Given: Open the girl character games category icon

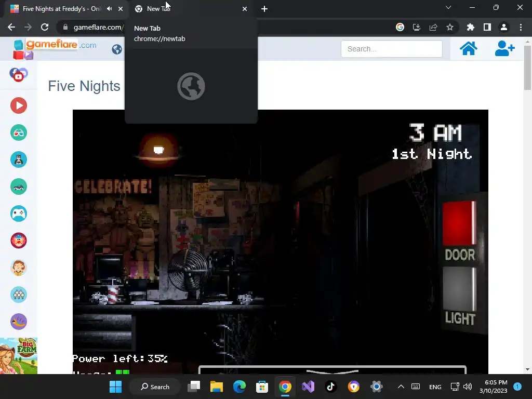Looking at the screenshot, I should click(19, 268).
